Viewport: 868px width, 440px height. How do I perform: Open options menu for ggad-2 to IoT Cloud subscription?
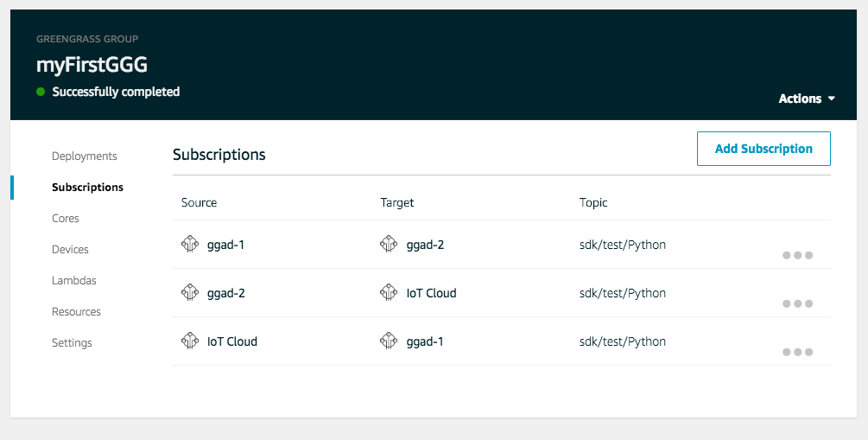[x=798, y=303]
